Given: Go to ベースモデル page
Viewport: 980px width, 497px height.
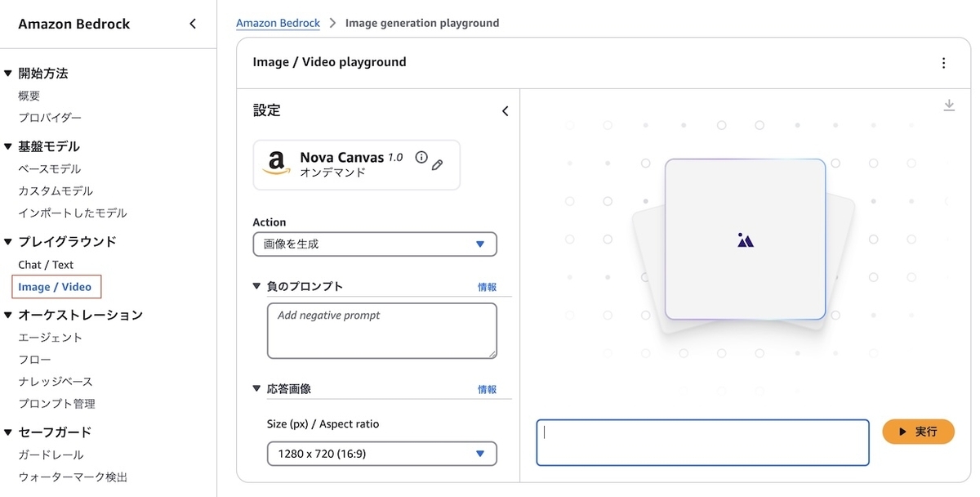Looking at the screenshot, I should pyautogui.click(x=50, y=169).
